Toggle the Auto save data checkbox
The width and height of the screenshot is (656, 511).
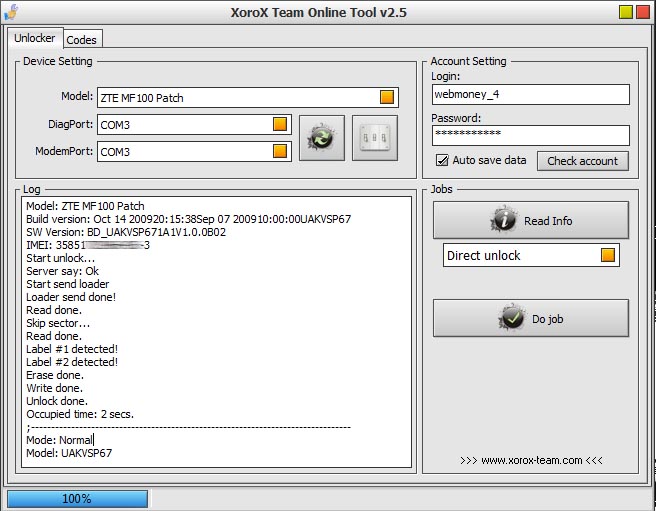[x=442, y=160]
